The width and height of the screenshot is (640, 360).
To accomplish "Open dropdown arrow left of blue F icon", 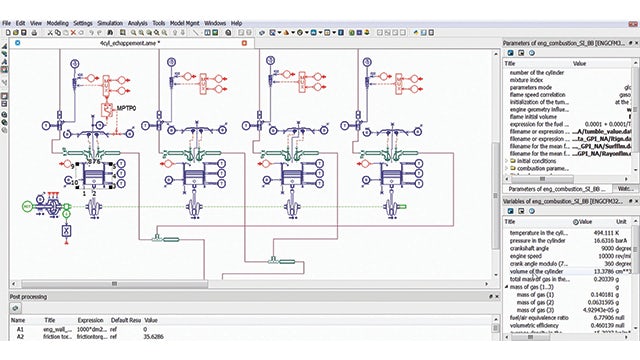I will 334,33.
